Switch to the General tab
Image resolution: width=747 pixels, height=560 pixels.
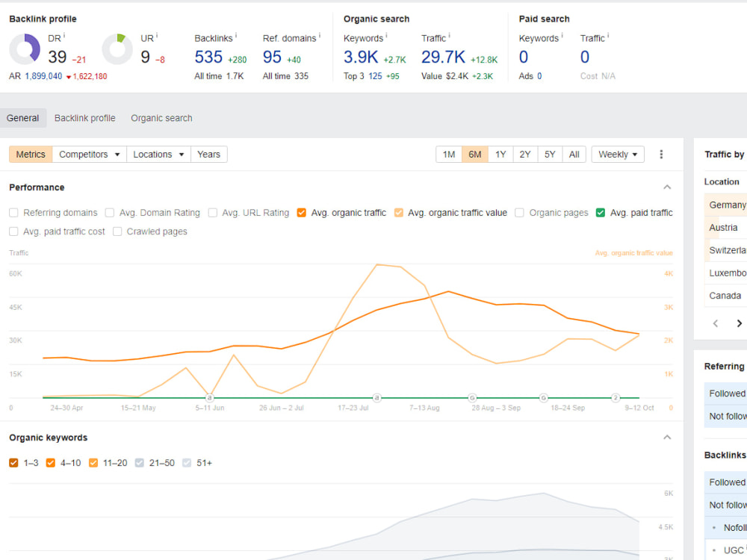click(x=23, y=118)
